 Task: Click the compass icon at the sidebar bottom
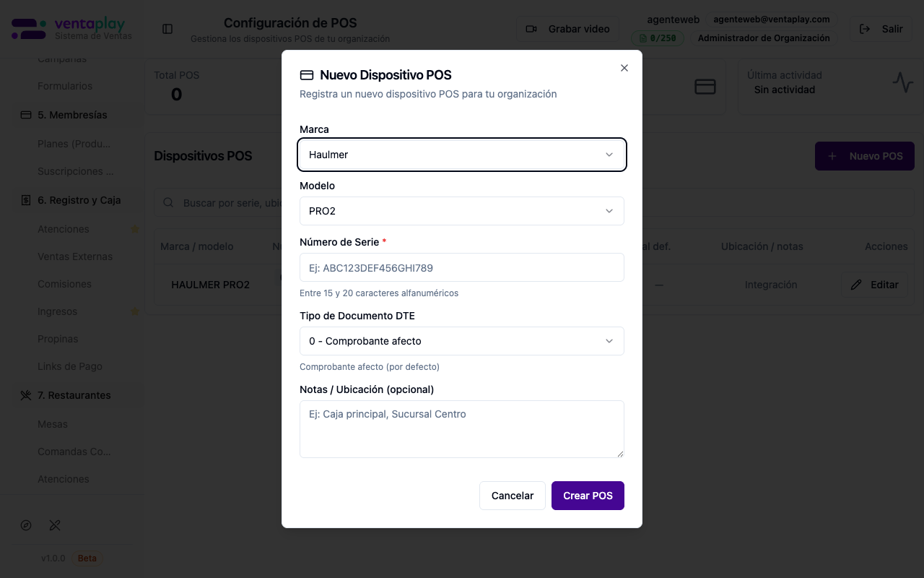click(26, 525)
